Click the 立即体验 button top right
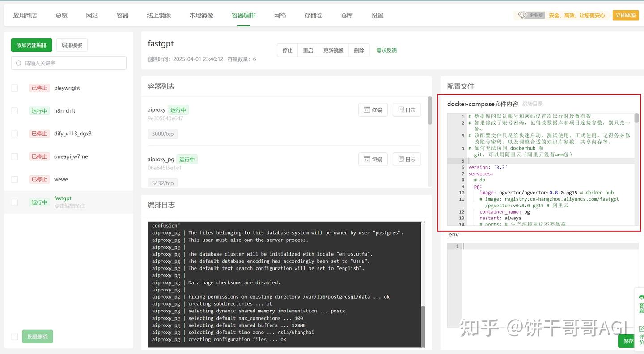 625,15
